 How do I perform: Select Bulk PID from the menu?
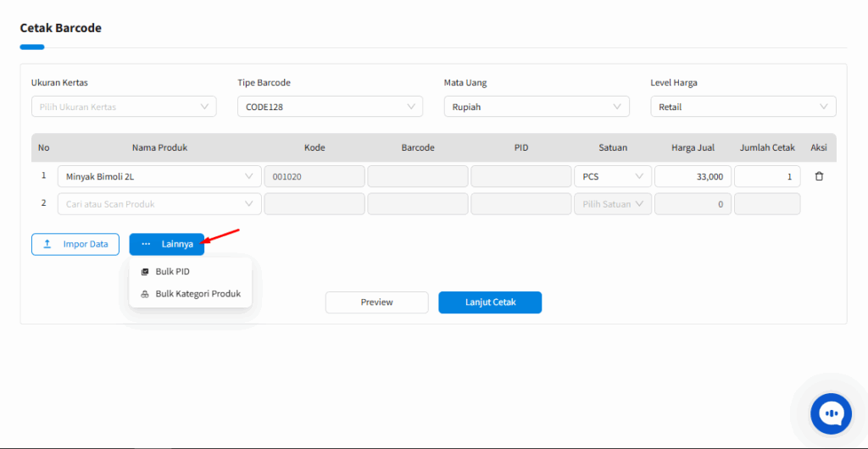172,272
